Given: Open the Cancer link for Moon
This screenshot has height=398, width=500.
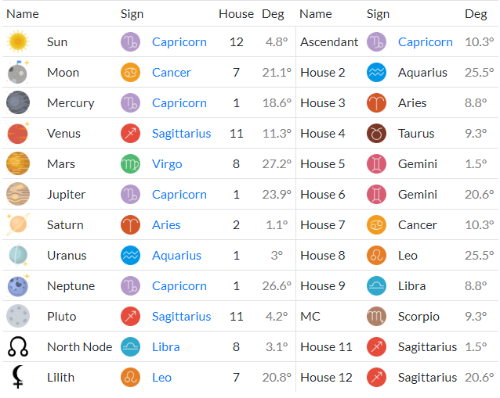Looking at the screenshot, I should [x=171, y=72].
